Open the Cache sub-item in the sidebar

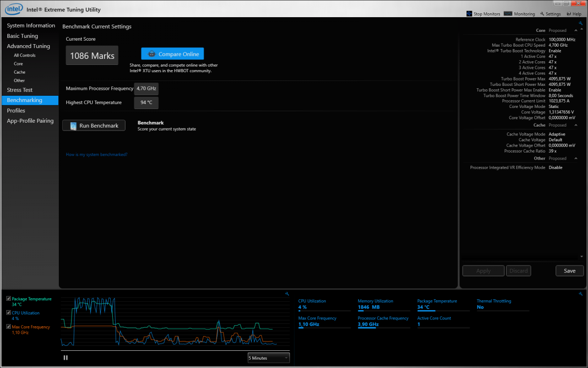point(20,72)
